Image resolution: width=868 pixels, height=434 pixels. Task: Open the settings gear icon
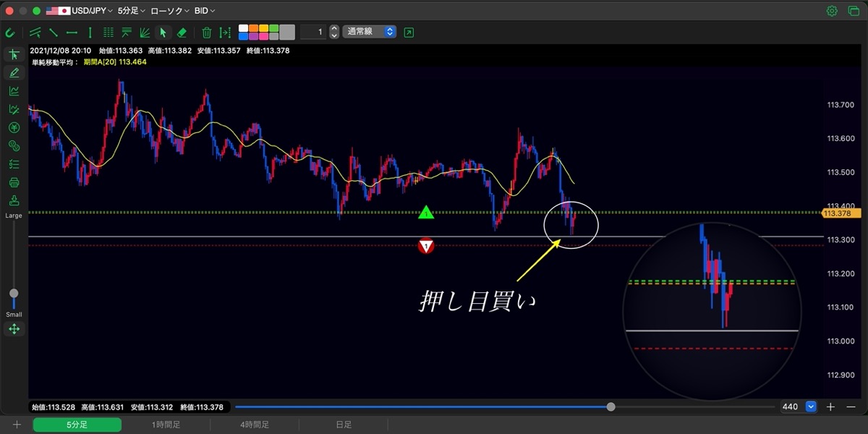tap(832, 11)
